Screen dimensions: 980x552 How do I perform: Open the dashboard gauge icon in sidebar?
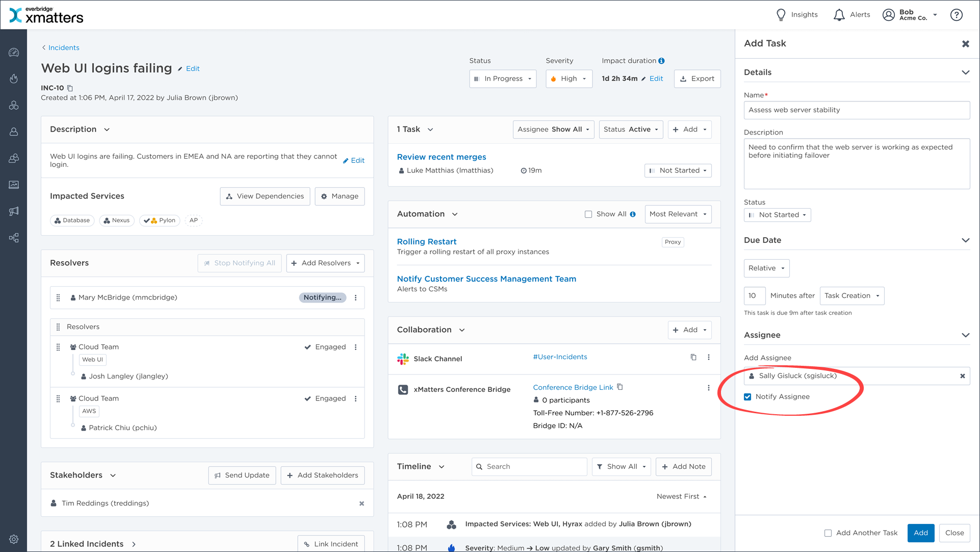[x=14, y=53]
